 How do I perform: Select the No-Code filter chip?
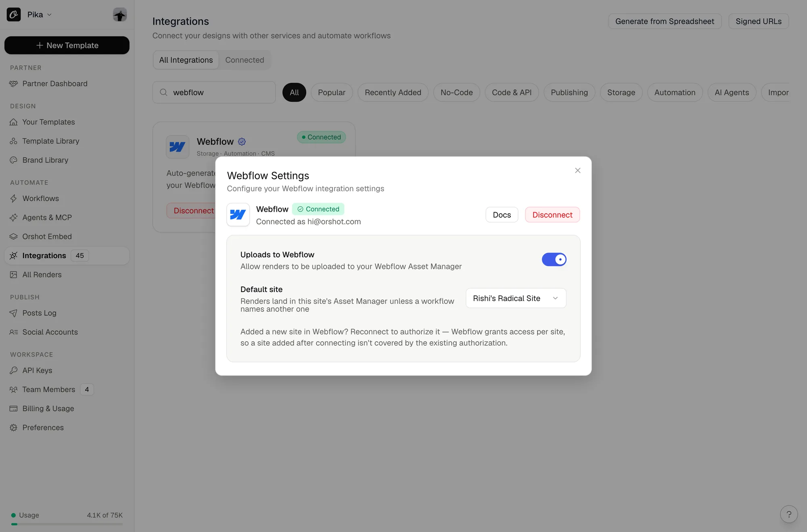(457, 92)
